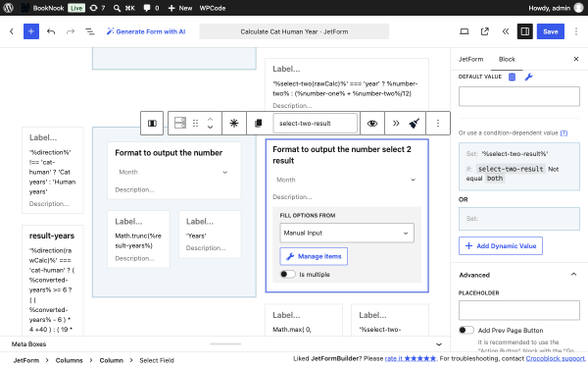Click the Default Value input field
The width and height of the screenshot is (588, 368).
point(519,96)
